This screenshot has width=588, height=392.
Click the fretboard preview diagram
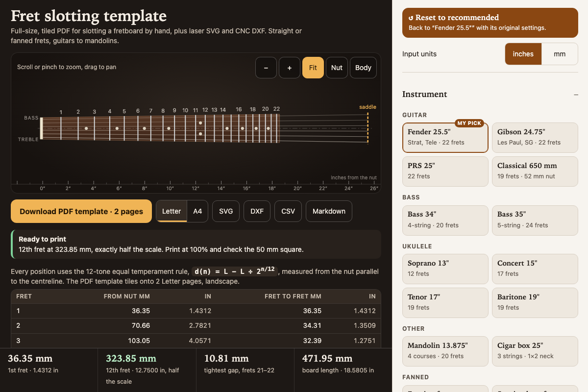(x=196, y=123)
